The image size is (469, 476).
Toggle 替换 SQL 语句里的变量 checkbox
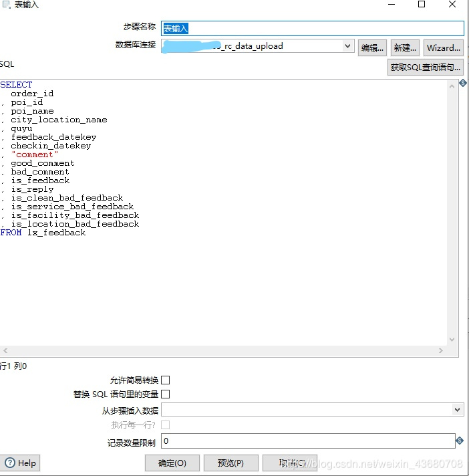pos(165,394)
